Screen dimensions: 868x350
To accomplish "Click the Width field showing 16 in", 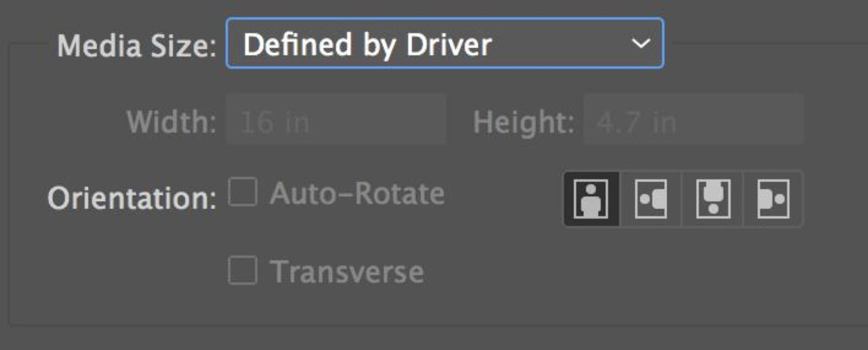I will [336, 119].
